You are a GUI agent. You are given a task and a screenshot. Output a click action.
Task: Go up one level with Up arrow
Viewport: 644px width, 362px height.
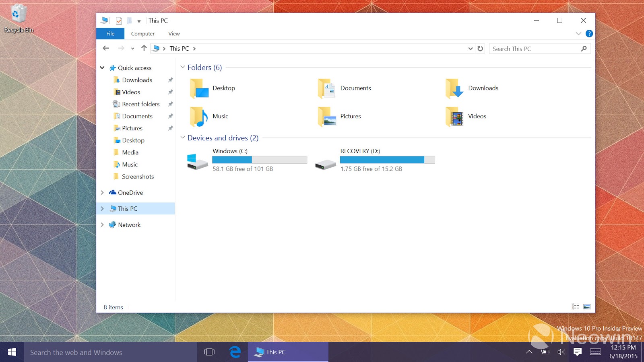pos(144,48)
